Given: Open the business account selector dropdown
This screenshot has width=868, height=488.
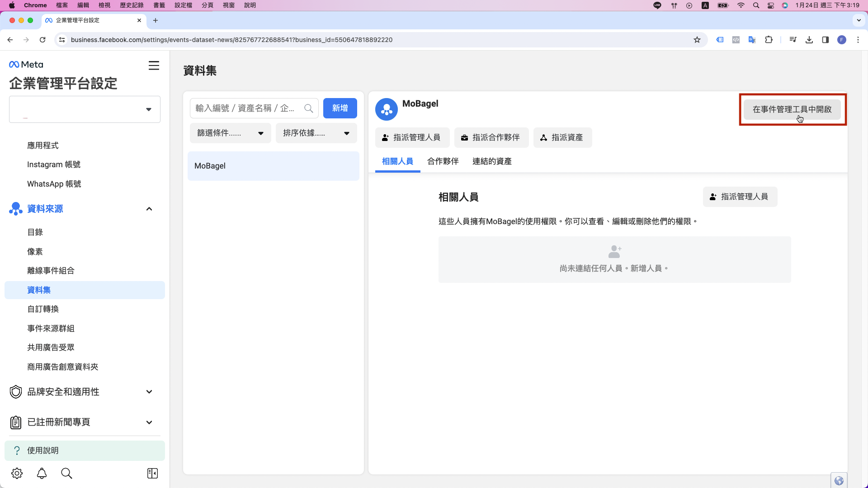Looking at the screenshot, I should coord(85,109).
